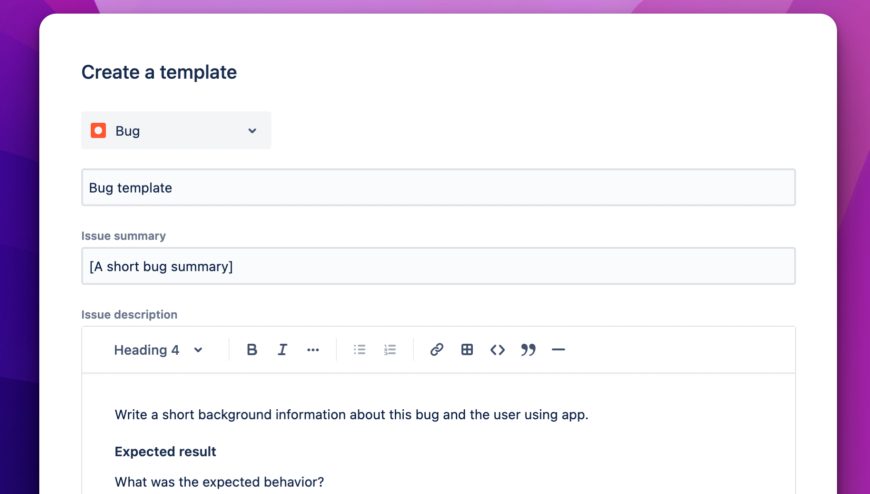Image resolution: width=870 pixels, height=494 pixels.
Task: Click 'What was the expected behavior?' line
Action: click(x=219, y=482)
